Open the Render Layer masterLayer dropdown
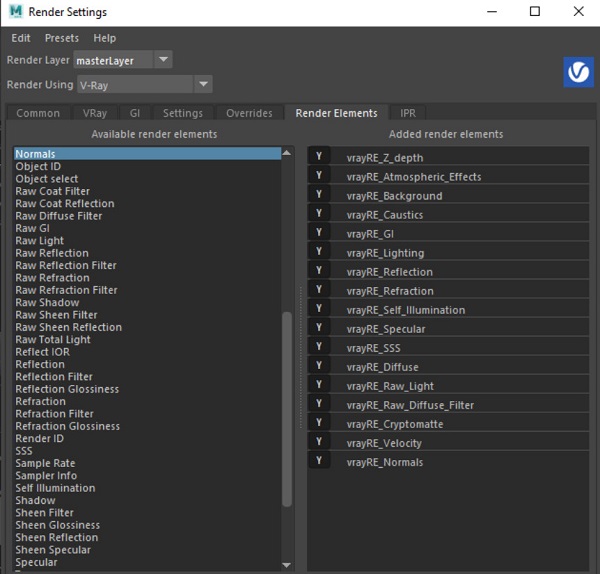The height and width of the screenshot is (574, 600). (163, 60)
